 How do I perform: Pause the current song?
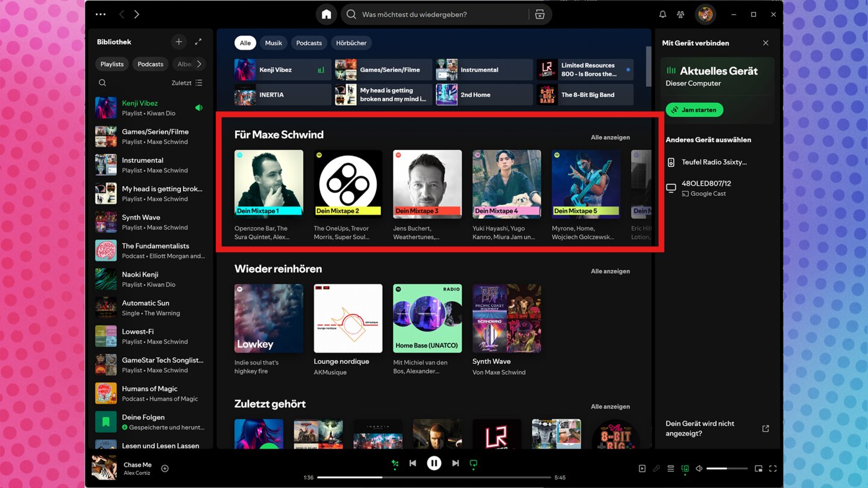click(x=434, y=463)
